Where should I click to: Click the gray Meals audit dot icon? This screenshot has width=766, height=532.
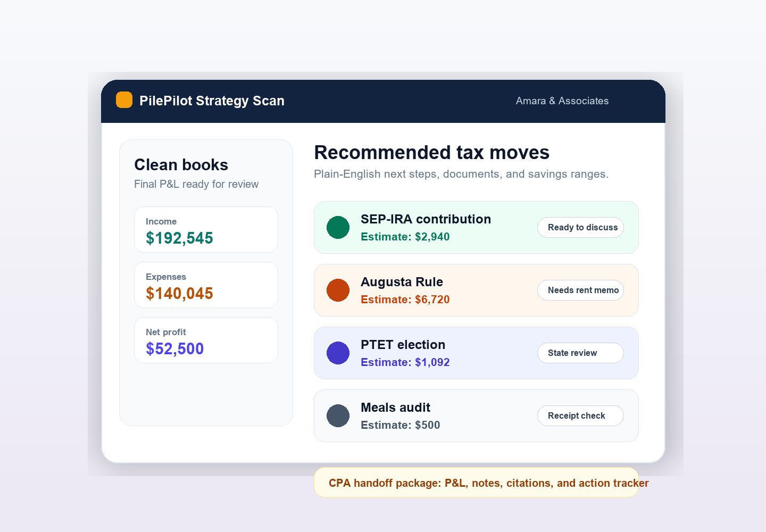pyautogui.click(x=338, y=415)
